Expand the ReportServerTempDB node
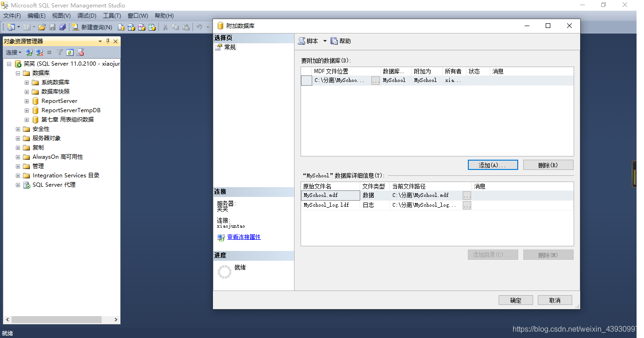Screen dimensions: 644x338 (27, 110)
